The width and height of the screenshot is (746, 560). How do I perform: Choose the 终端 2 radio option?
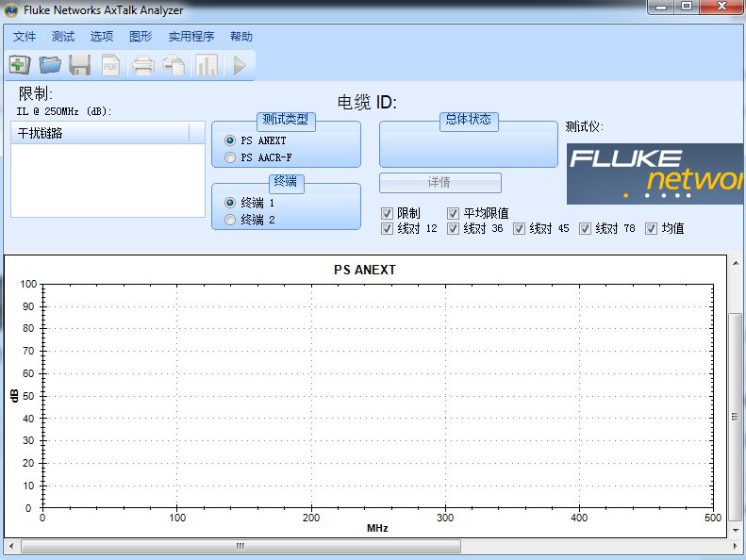click(230, 220)
